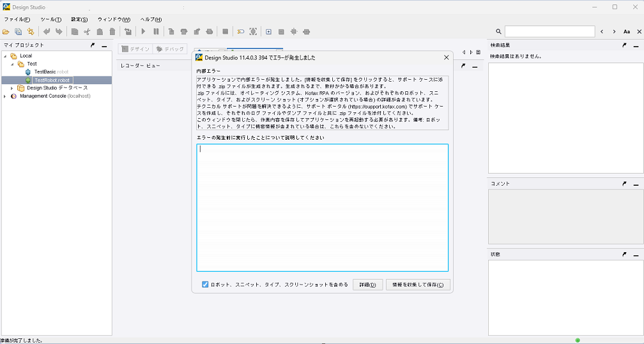Click the copy toolbar icon
The width and height of the screenshot is (644, 344).
point(75,32)
